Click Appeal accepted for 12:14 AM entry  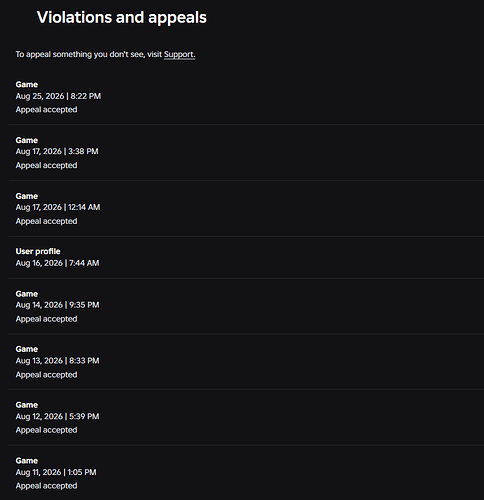click(46, 221)
